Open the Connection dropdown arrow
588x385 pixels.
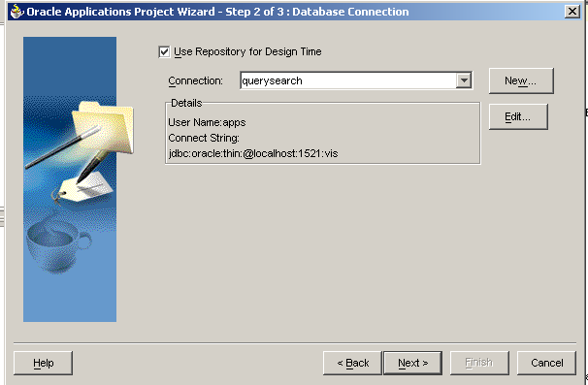coord(464,80)
